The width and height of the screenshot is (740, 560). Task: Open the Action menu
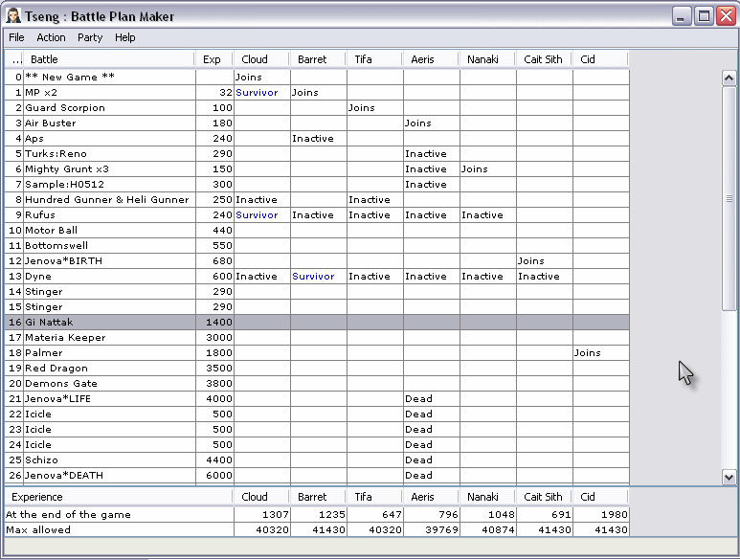point(51,37)
